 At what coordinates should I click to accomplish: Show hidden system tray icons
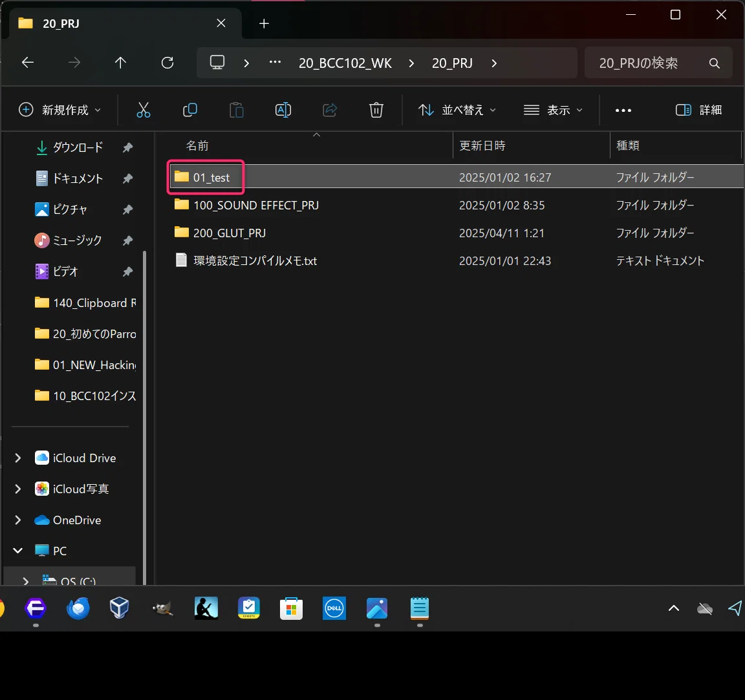coord(674,608)
